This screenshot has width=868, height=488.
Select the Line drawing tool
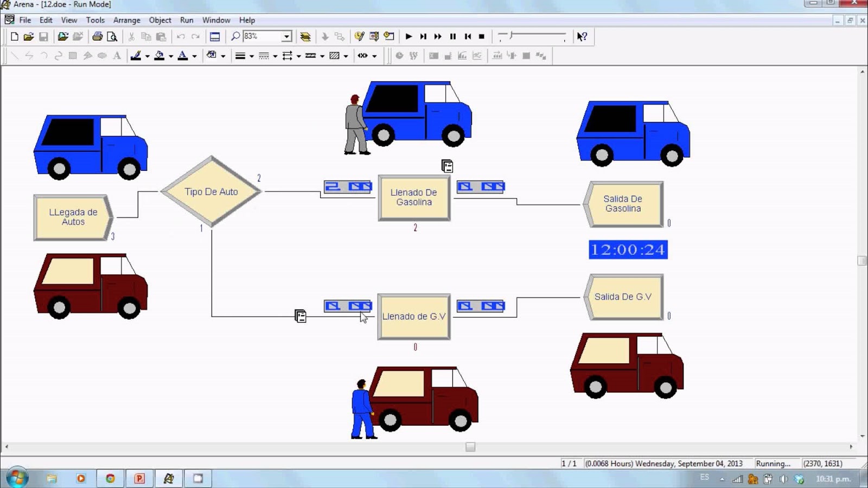[x=15, y=55]
